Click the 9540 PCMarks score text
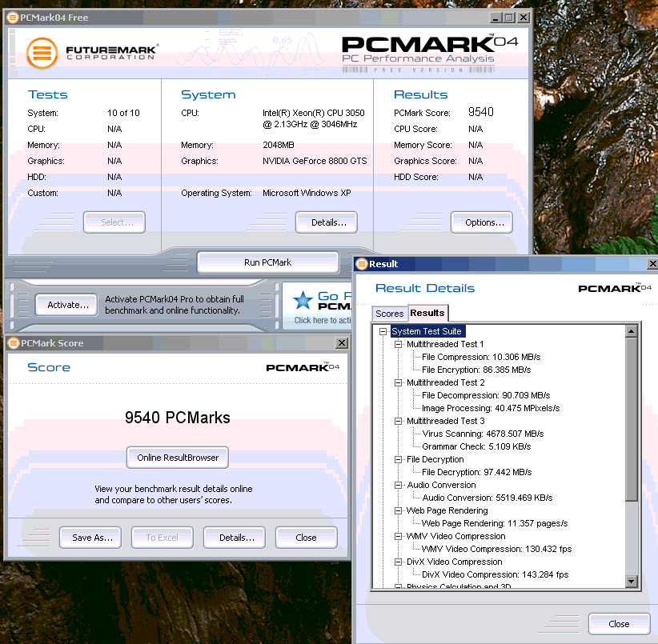 pyautogui.click(x=178, y=418)
